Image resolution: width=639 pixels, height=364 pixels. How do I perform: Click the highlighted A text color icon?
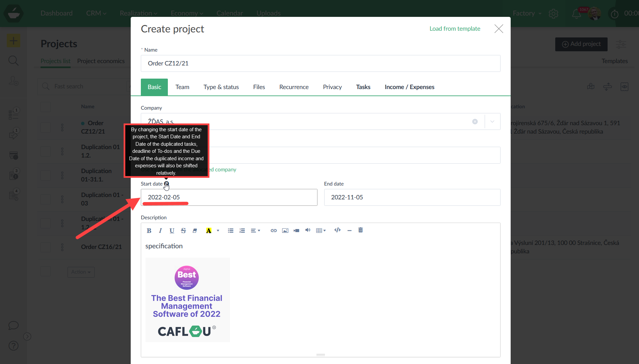point(209,230)
